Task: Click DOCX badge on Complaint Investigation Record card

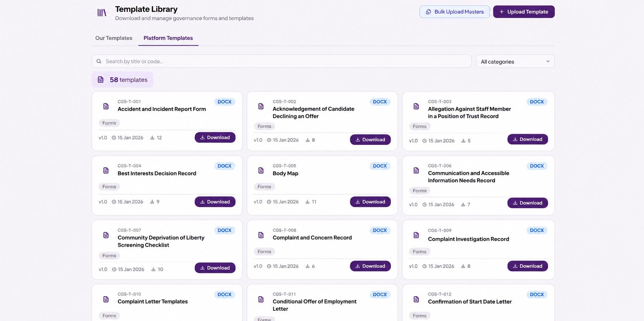Action: 537,230
